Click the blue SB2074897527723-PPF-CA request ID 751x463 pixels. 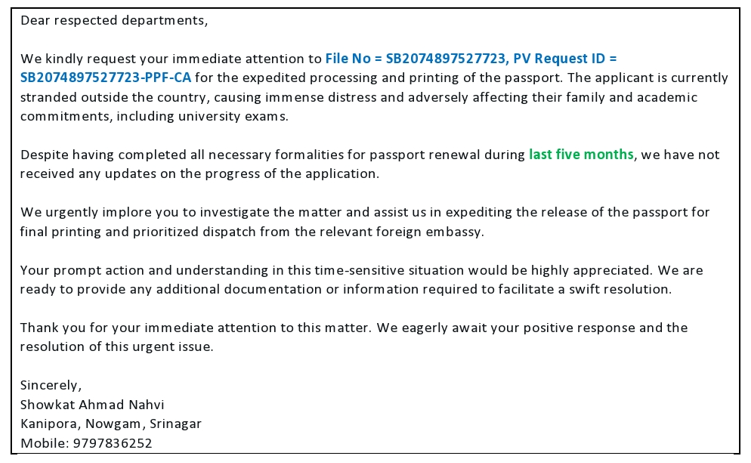(106, 78)
